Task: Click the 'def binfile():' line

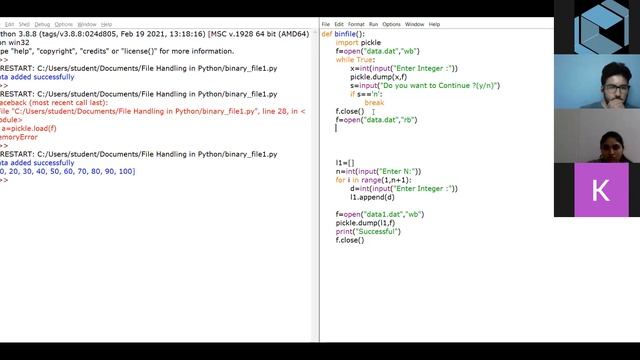Action: (343, 34)
